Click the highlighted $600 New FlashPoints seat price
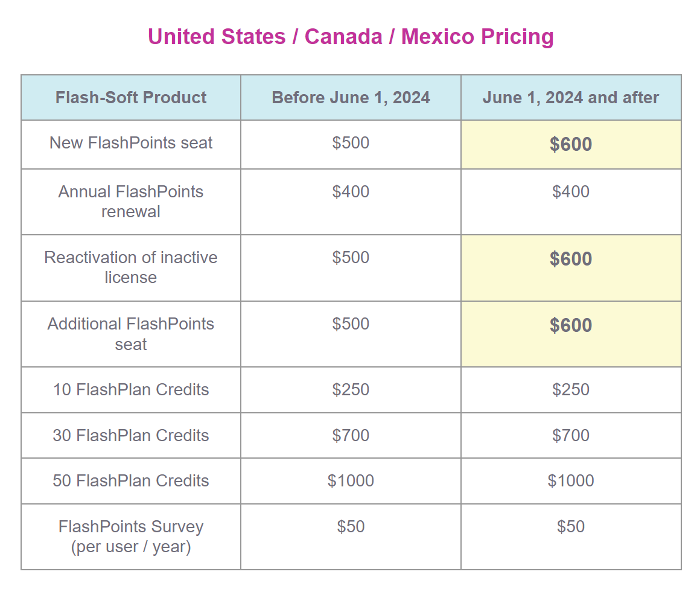The image size is (700, 589). pos(570,145)
